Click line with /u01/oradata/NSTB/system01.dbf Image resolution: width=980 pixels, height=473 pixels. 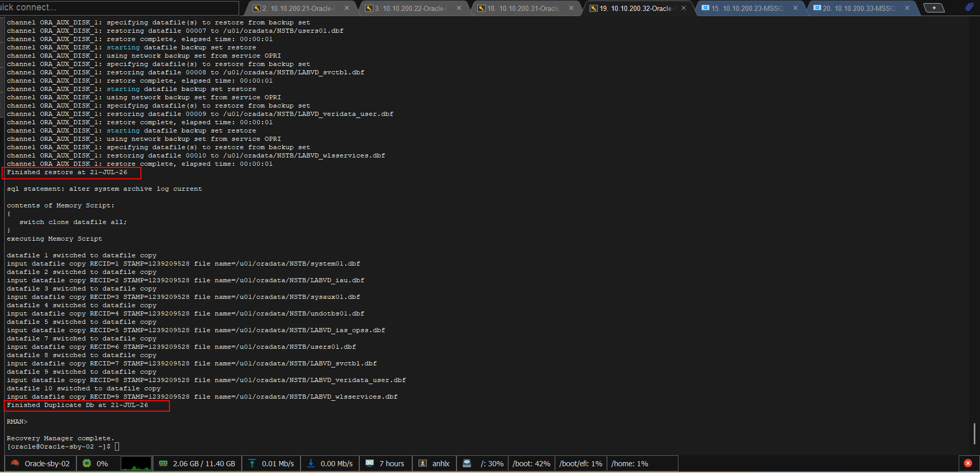(184, 264)
